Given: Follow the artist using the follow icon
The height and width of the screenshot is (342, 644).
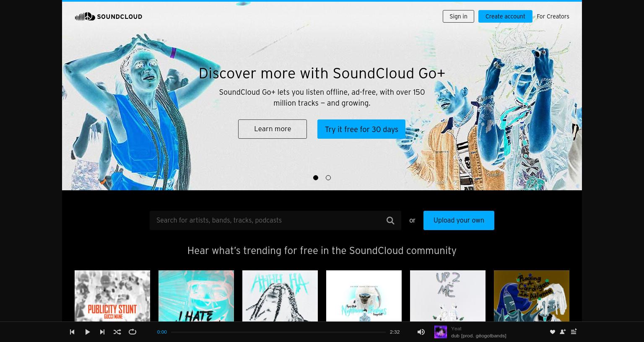Looking at the screenshot, I should [563, 332].
